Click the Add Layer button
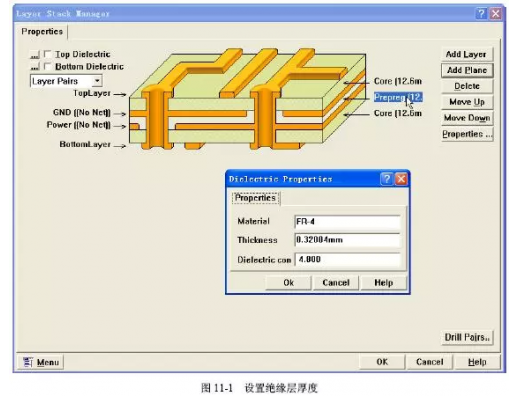Screen dimensions: 513x398 [466, 54]
